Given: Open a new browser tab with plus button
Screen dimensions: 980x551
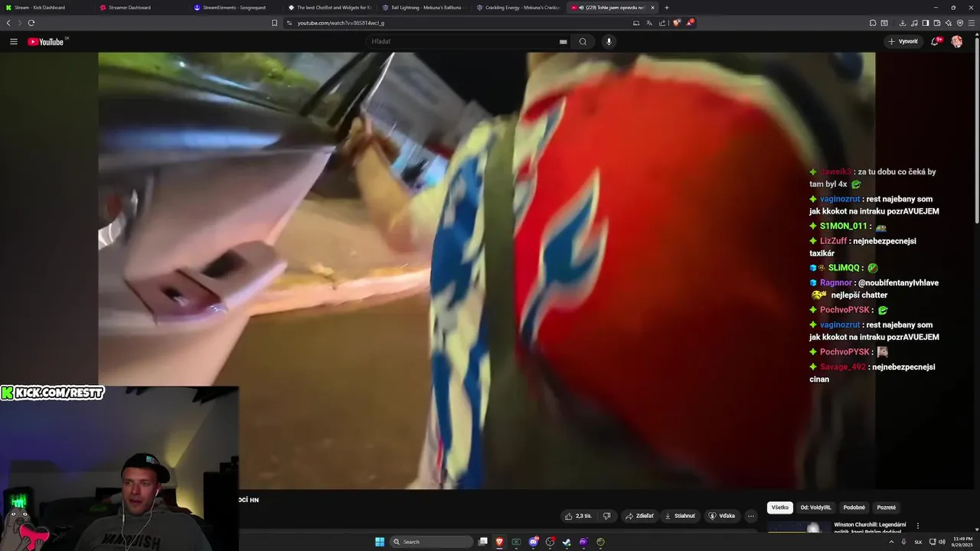Looking at the screenshot, I should pyautogui.click(x=667, y=8).
